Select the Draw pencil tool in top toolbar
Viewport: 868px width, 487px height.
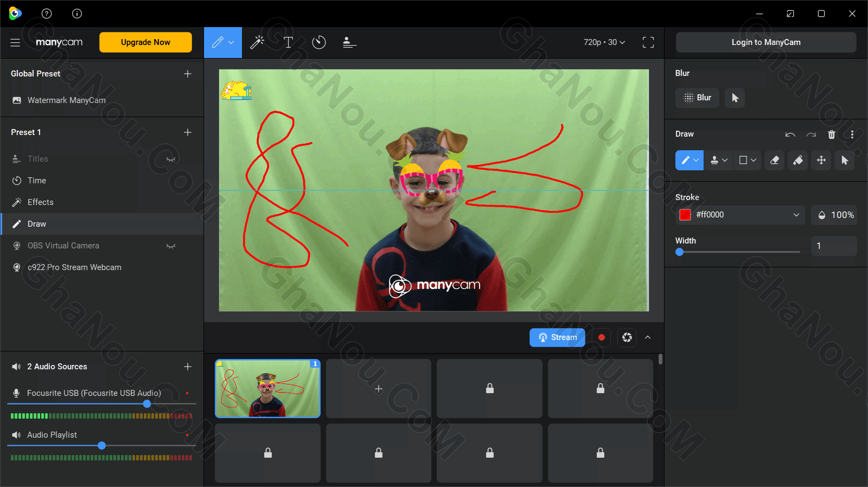coord(218,42)
